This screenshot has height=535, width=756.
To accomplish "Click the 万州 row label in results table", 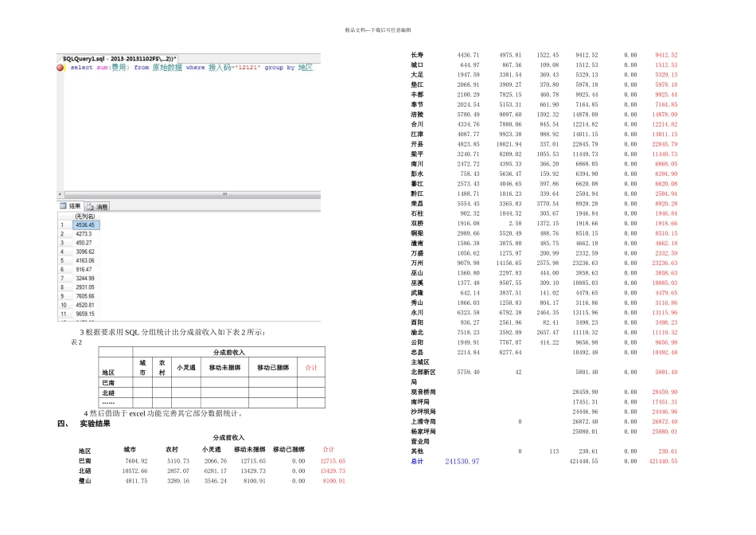I will [417, 263].
